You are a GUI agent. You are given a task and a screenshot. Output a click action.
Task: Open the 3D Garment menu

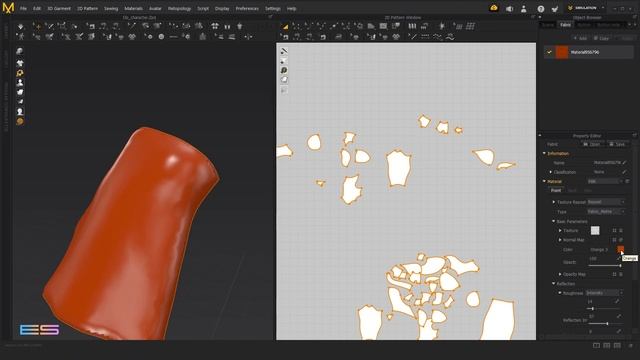tap(59, 9)
